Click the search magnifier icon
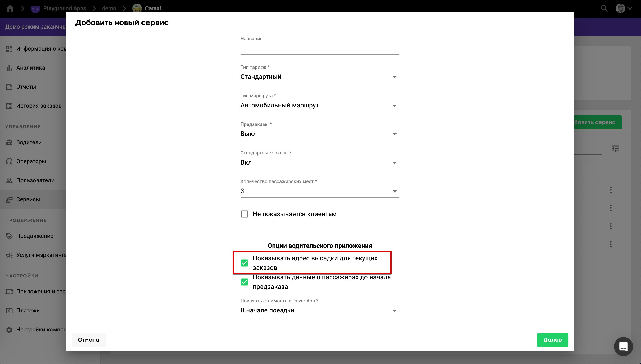 click(x=604, y=8)
